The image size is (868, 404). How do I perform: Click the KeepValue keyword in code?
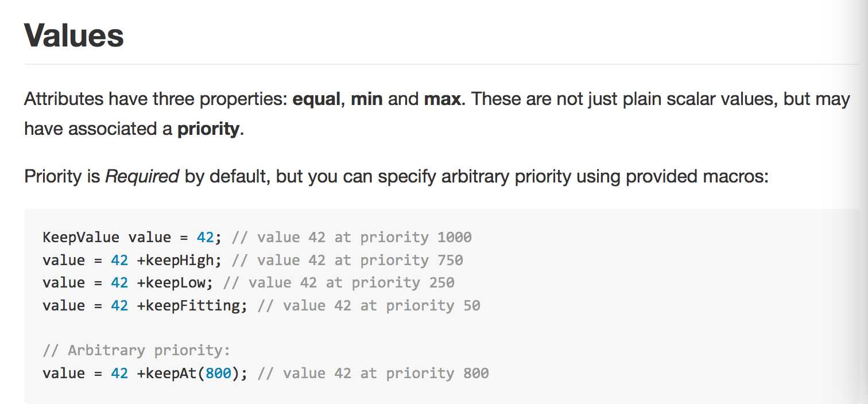pyautogui.click(x=81, y=238)
